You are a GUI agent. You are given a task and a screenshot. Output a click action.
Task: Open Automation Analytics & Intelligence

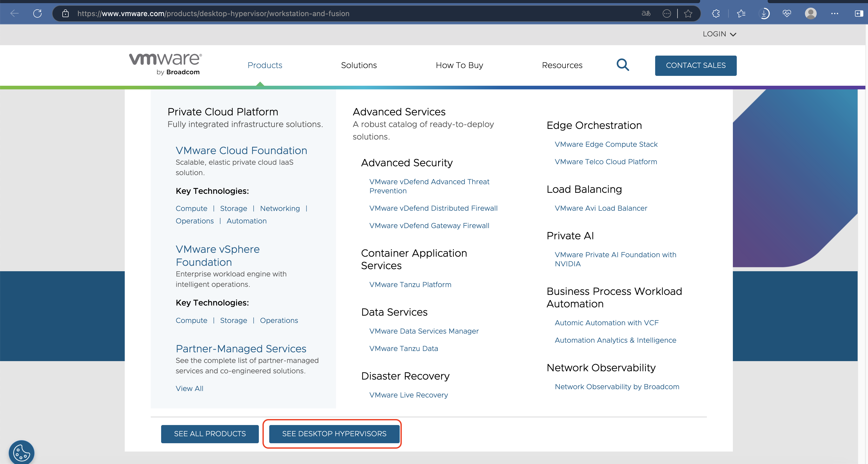[x=615, y=340]
